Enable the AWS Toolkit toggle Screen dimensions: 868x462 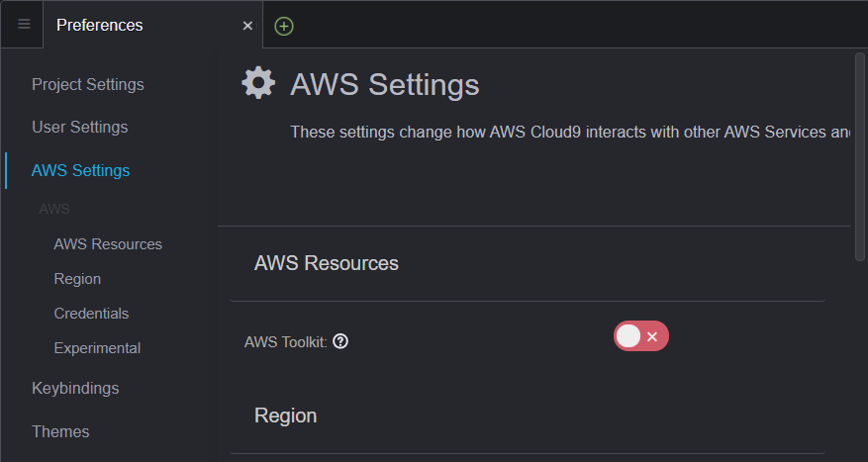point(641,335)
